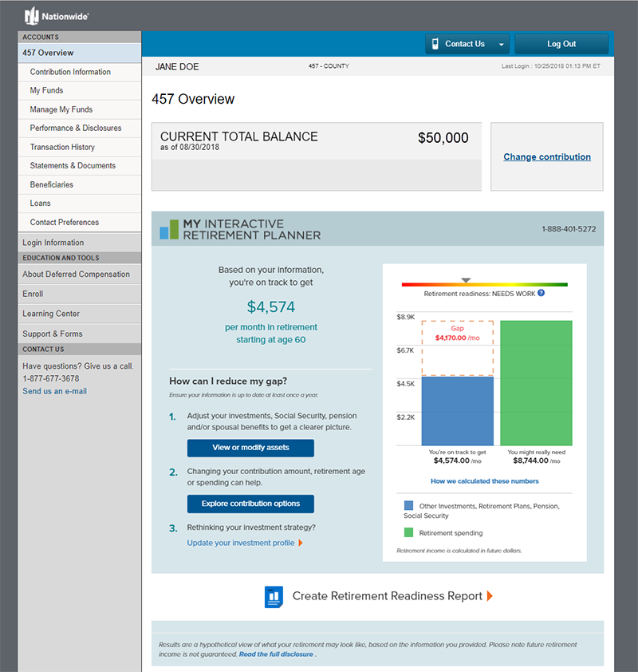
Task: Open Statements & Documents
Action: coord(80,165)
